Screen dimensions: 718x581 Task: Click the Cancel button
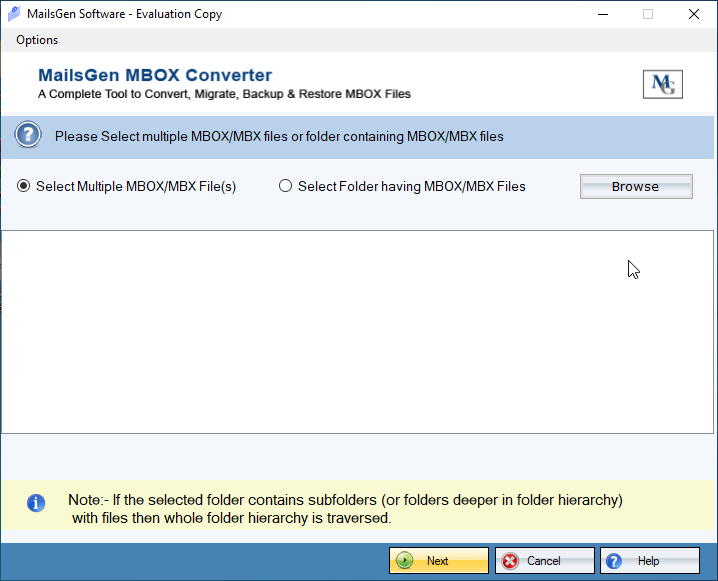point(544,560)
